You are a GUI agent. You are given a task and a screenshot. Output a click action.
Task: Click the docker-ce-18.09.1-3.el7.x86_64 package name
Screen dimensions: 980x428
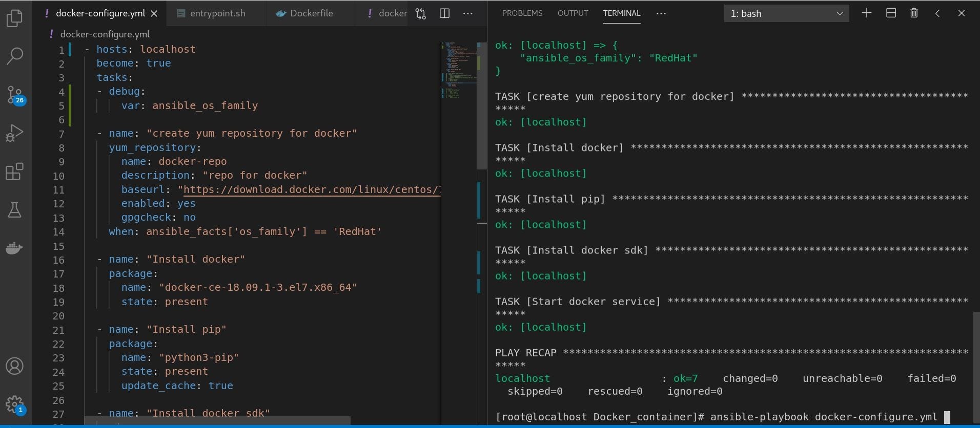[x=258, y=288]
